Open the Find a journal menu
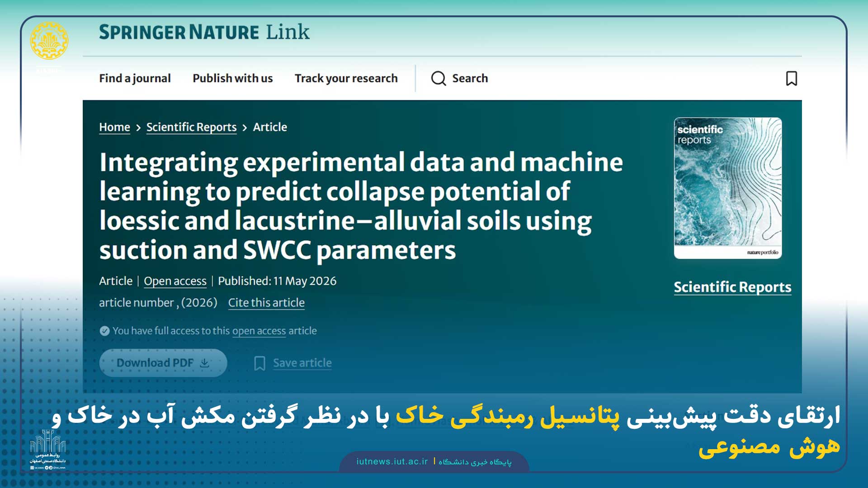Image resolution: width=868 pixels, height=488 pixels. (135, 79)
